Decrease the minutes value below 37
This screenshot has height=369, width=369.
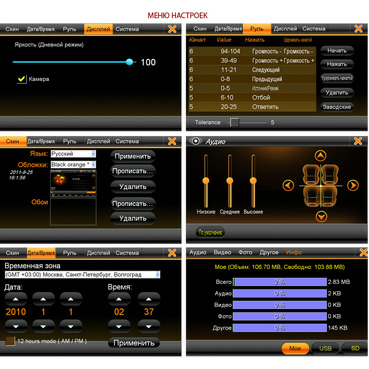(149, 326)
